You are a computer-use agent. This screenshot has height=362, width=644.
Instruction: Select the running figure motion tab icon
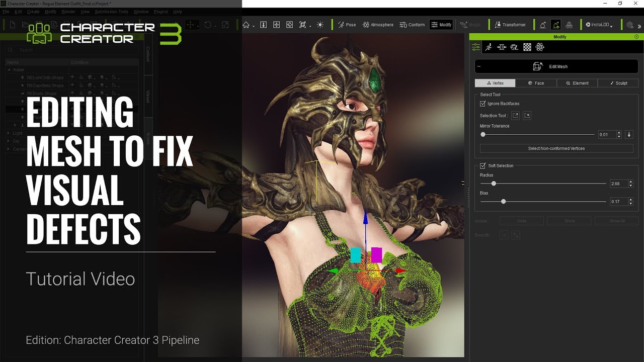[488, 47]
